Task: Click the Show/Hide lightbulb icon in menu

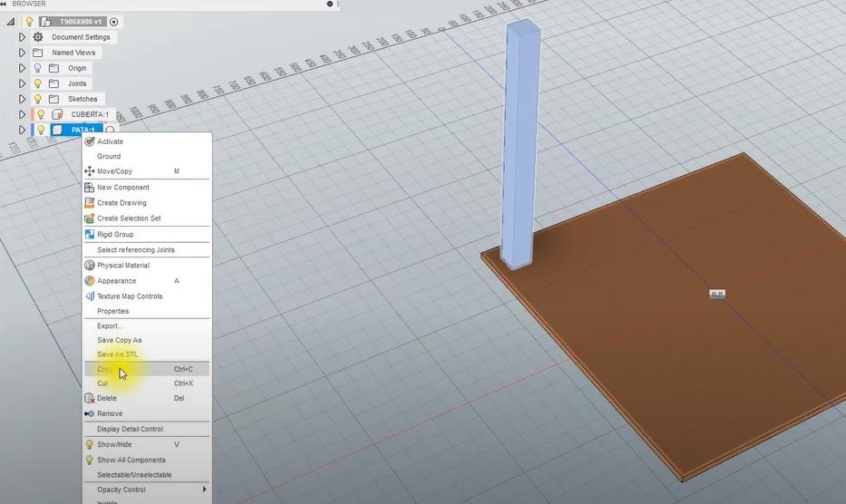Action: pyautogui.click(x=90, y=445)
